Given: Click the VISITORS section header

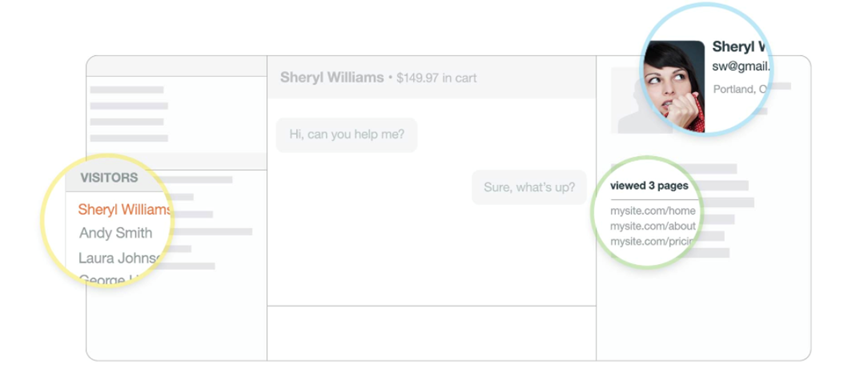Looking at the screenshot, I should (109, 178).
